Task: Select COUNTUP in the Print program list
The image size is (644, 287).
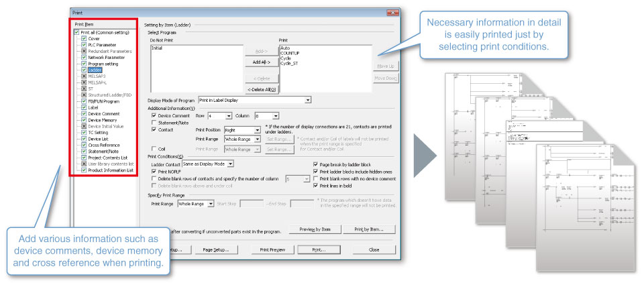Action: pos(290,54)
